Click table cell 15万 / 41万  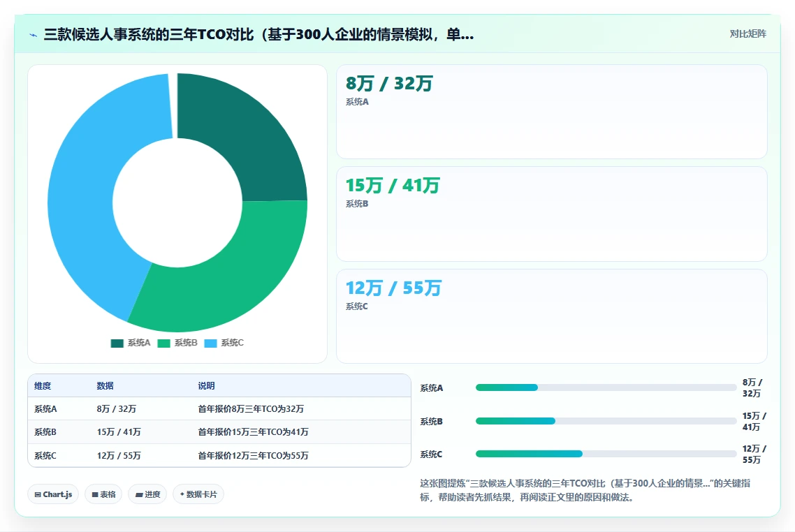tap(119, 432)
